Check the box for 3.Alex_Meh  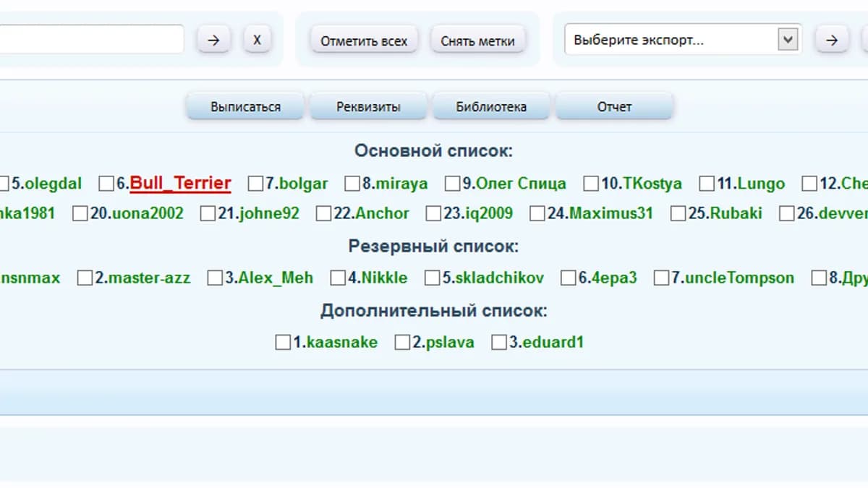[216, 278]
